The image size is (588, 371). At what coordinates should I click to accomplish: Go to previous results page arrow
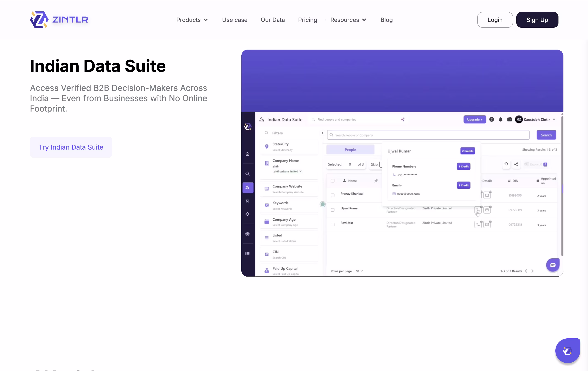[x=526, y=271]
